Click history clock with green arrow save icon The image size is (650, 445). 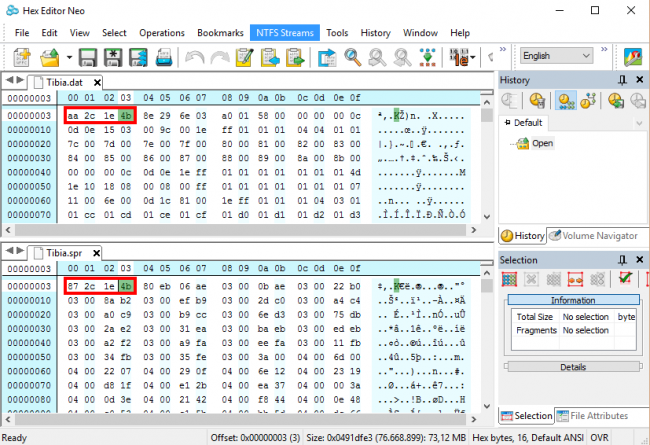616,100
